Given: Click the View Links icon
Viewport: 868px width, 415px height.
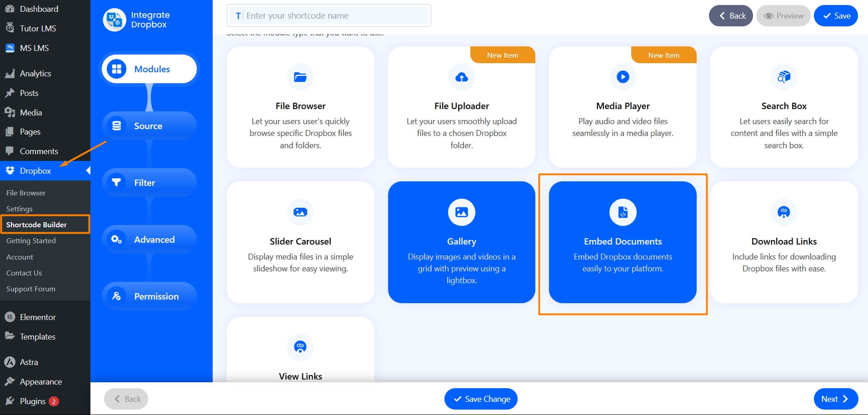Looking at the screenshot, I should 300,347.
